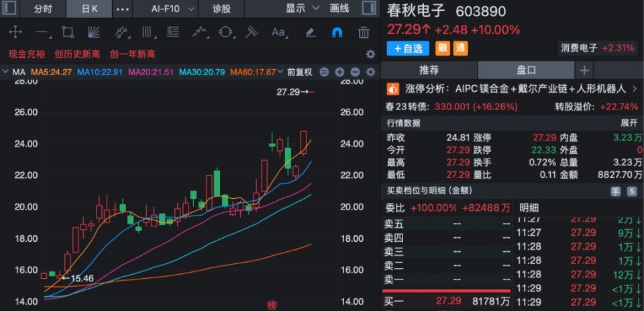This screenshot has width=644, height=311.
Task: Toggle the 手 unit button
Action: click(615, 191)
